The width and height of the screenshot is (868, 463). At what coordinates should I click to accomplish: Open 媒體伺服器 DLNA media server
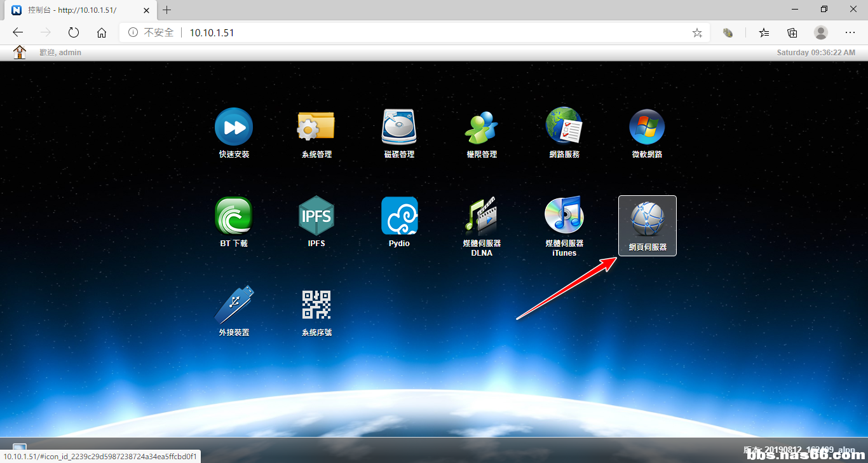[482, 226]
